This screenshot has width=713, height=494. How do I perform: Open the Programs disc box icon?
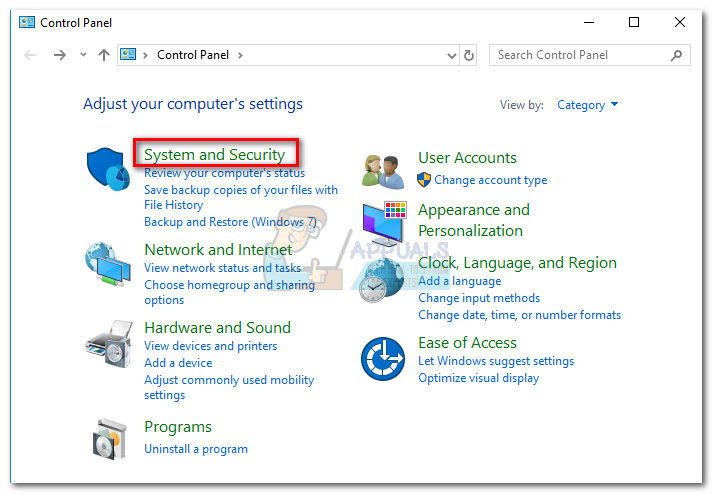[107, 438]
